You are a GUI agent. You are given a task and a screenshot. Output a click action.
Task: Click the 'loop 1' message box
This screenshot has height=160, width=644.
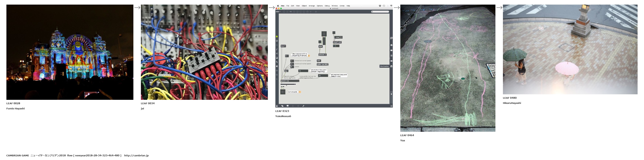(x=283, y=46)
